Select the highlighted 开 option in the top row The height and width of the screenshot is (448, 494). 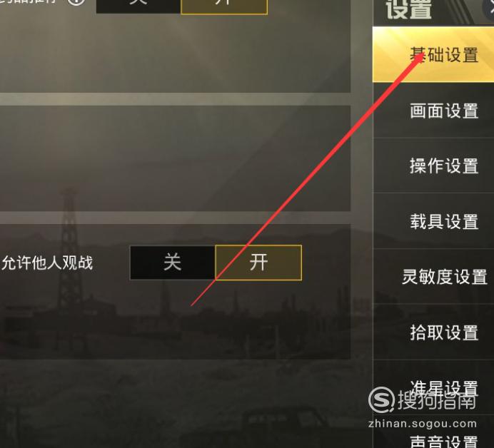pyautogui.click(x=224, y=6)
